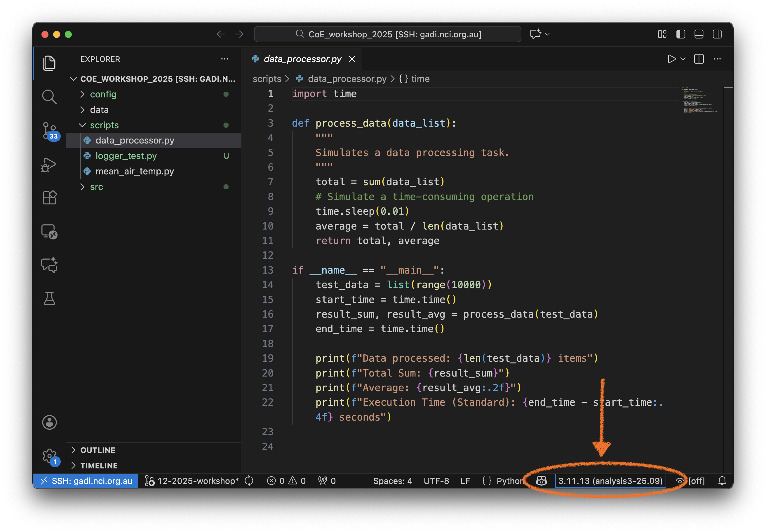The height and width of the screenshot is (532, 766).
Task: Change the Python interpreter 3.11.13 (analysis3-25.09)
Action: tap(610, 481)
